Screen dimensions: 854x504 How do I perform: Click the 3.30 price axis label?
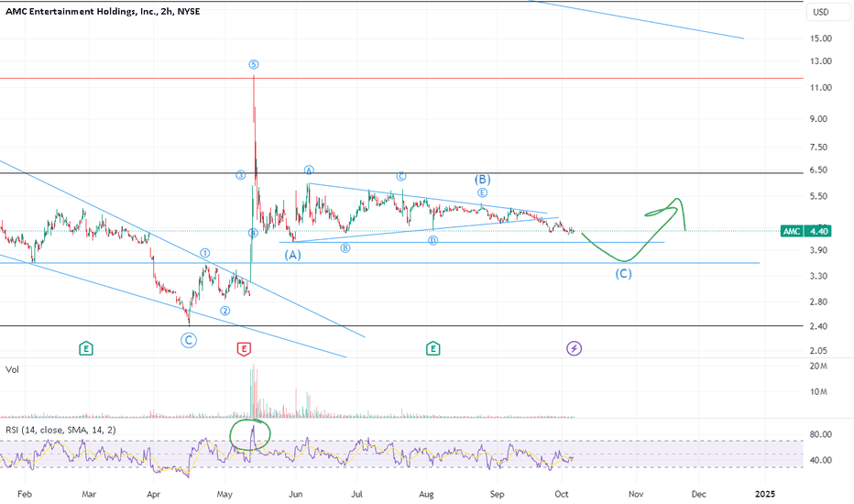818,276
